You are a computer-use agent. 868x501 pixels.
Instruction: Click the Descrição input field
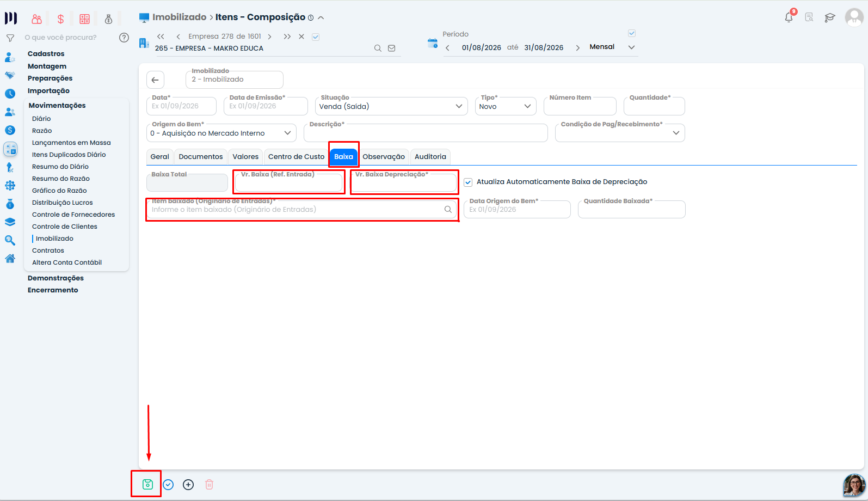[426, 133]
